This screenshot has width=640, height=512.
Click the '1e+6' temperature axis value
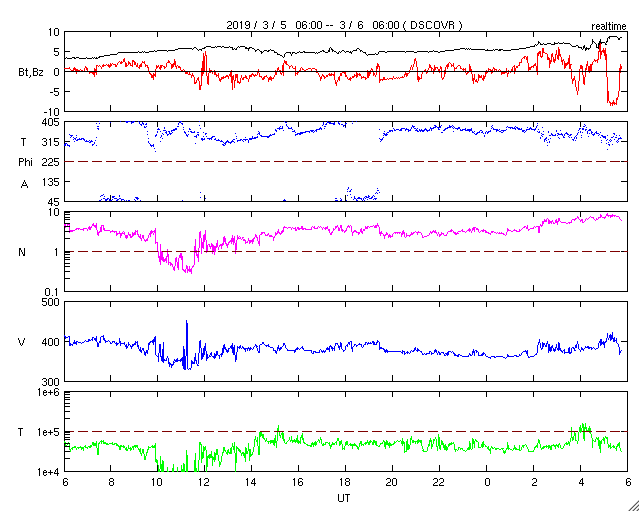tap(50, 392)
